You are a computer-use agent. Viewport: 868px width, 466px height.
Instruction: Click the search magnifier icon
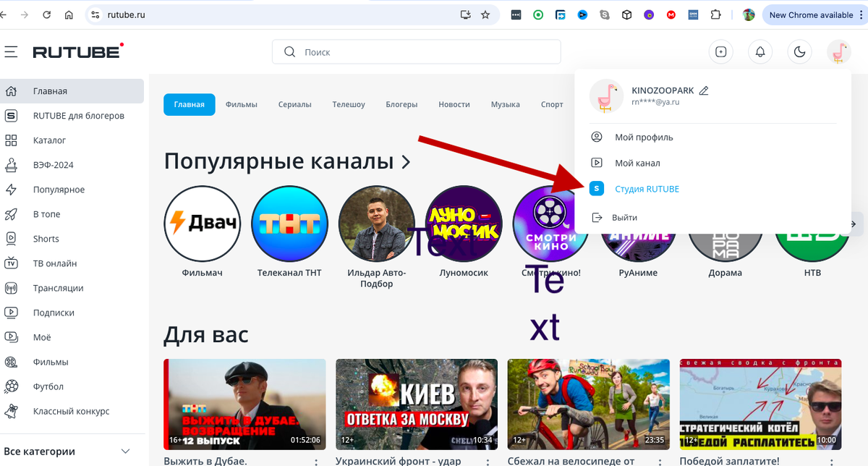pos(290,52)
